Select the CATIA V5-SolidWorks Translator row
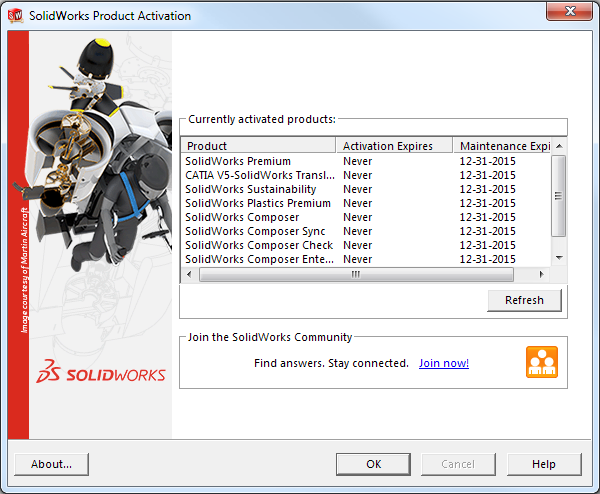This screenshot has height=494, width=600. click(x=366, y=175)
